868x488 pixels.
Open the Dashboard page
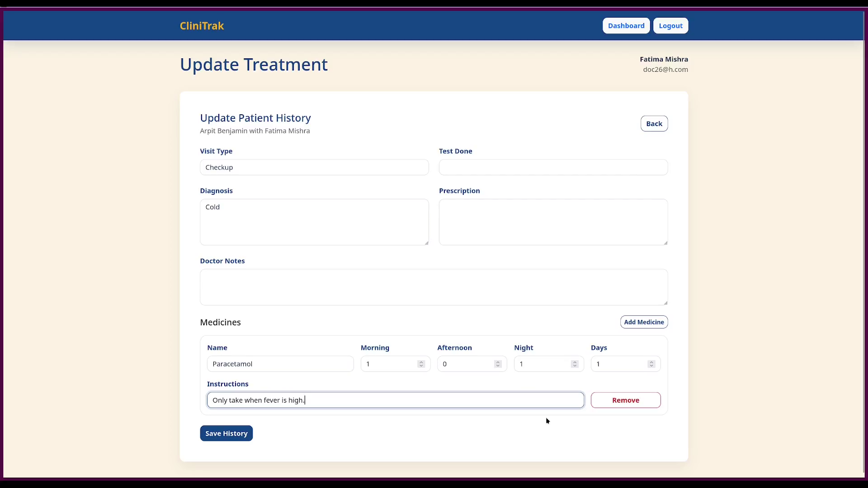(x=626, y=26)
